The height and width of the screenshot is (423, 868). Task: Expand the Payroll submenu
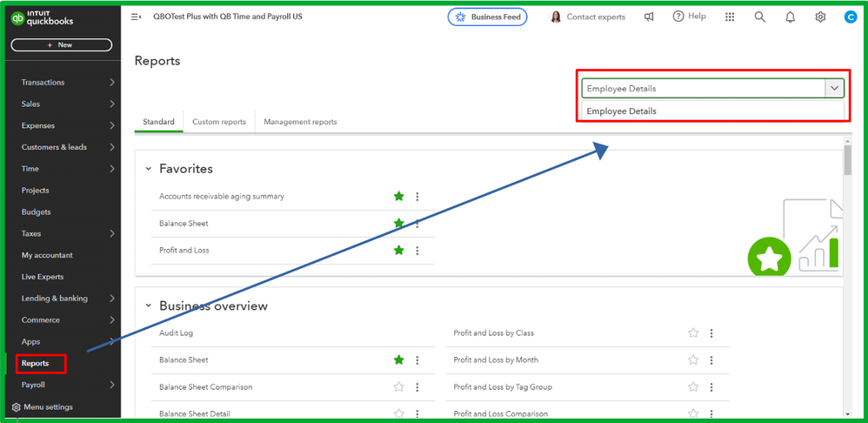click(x=112, y=385)
